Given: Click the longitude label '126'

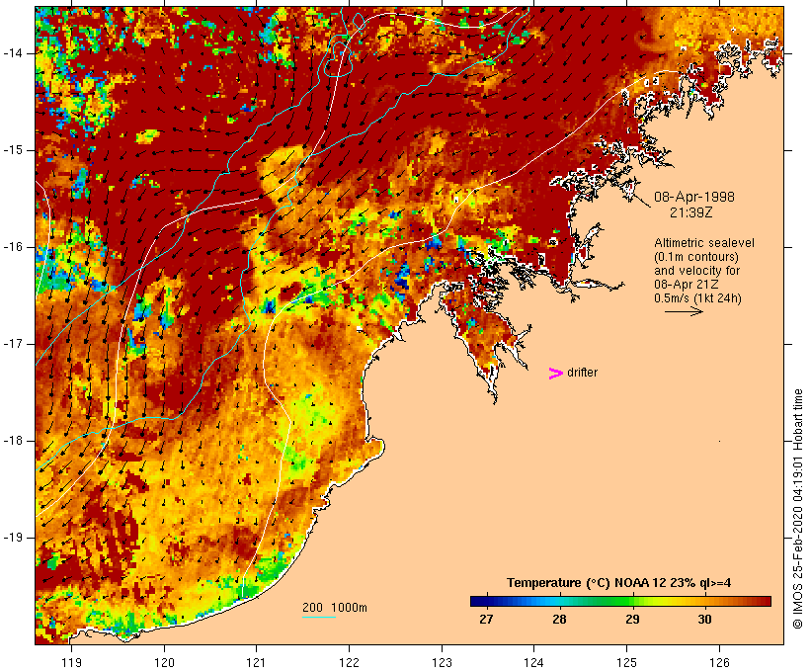Looking at the screenshot, I should 719,662.
